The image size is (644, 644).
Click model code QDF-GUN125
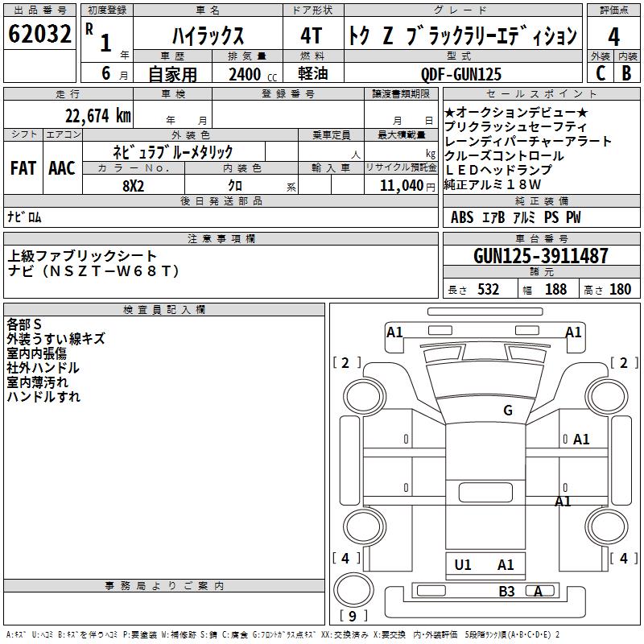pos(461,74)
